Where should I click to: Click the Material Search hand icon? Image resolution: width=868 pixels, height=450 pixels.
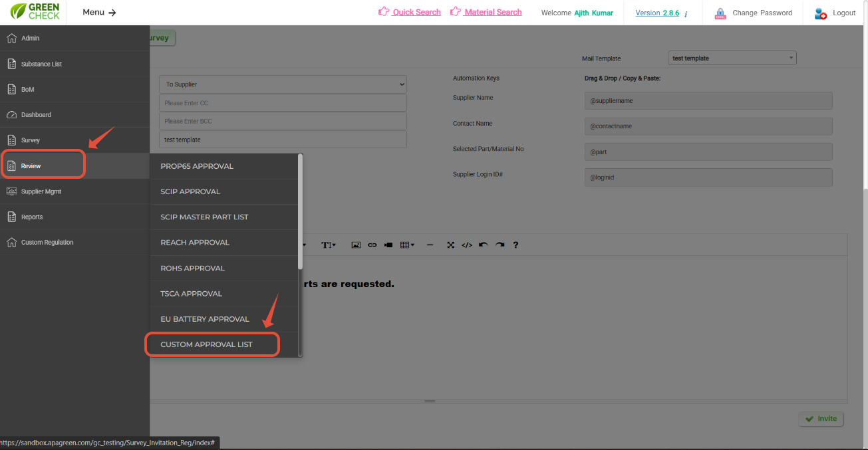pos(456,11)
